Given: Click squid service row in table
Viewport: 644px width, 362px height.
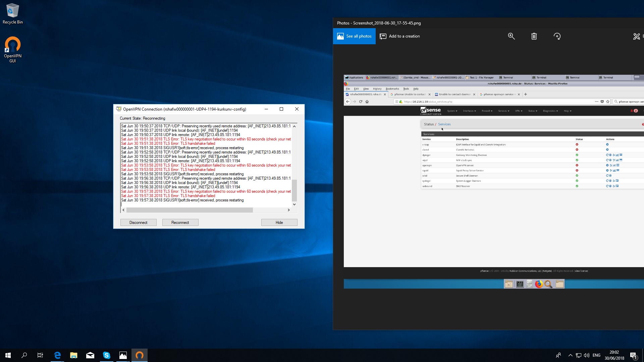Looking at the screenshot, I should pyautogui.click(x=533, y=171).
